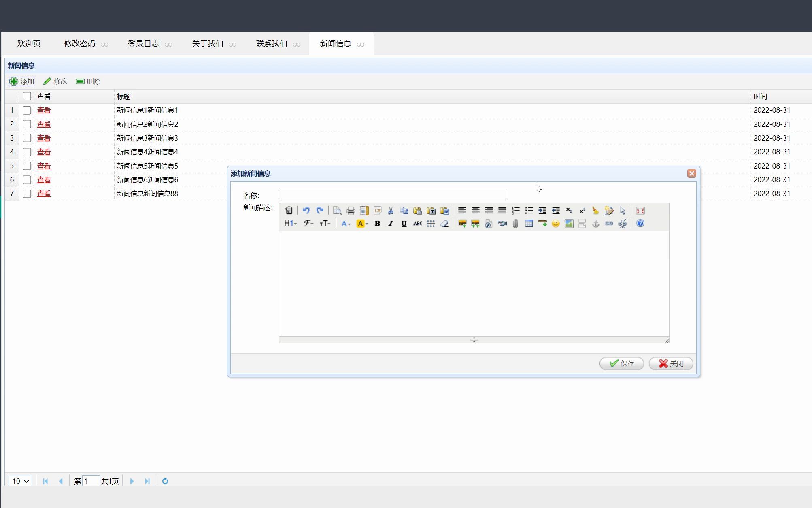Switch to 修改密码 tab
812x508 pixels.
tap(80, 43)
